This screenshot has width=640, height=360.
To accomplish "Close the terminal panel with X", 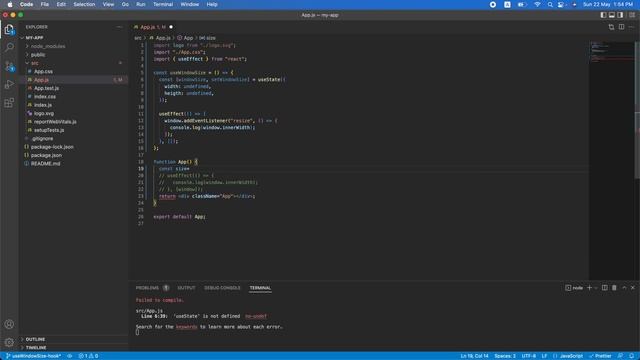I will tap(633, 288).
